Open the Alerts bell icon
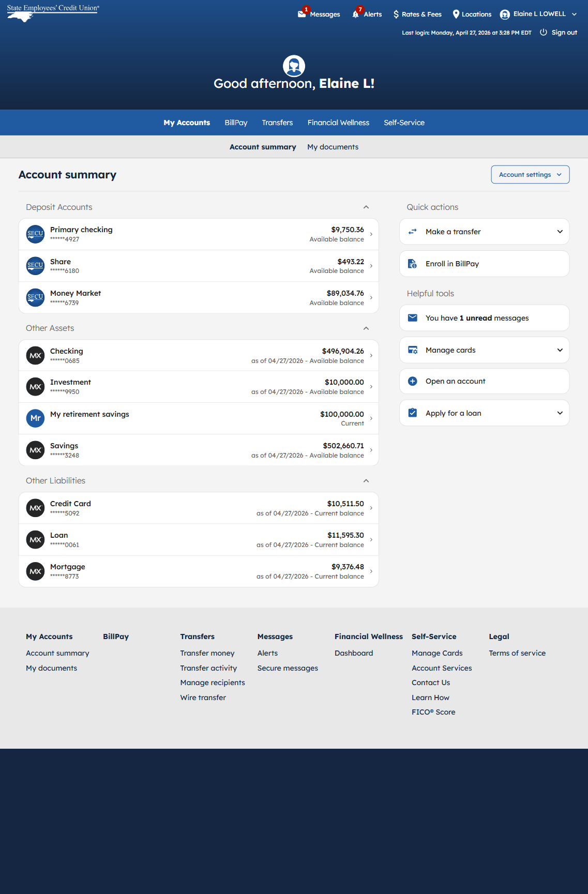 click(x=356, y=14)
